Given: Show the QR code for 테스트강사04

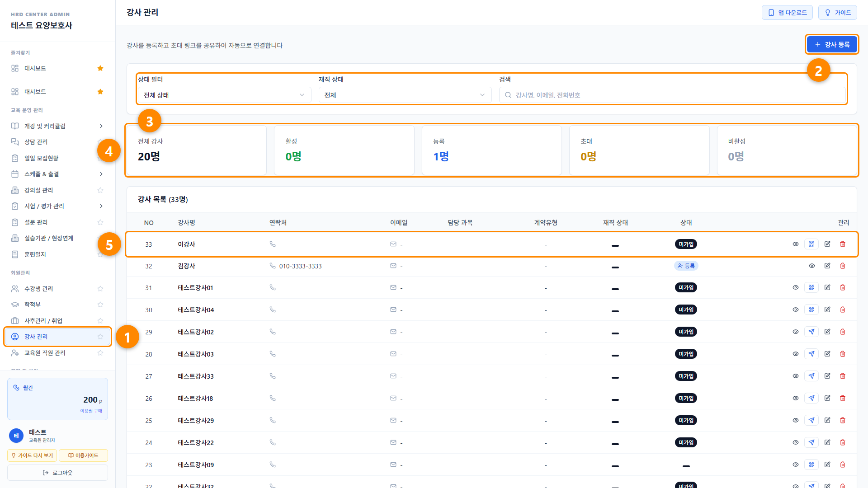Looking at the screenshot, I should click(x=811, y=310).
